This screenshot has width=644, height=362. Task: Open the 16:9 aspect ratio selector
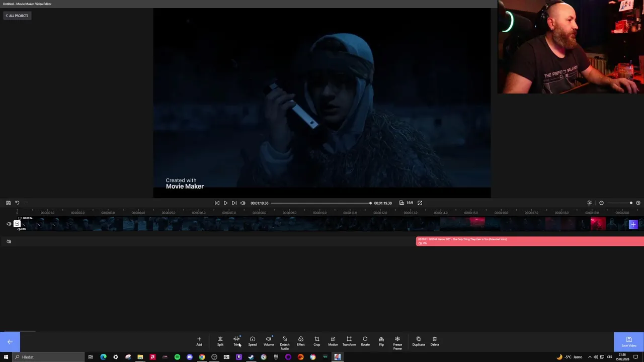[406, 203]
